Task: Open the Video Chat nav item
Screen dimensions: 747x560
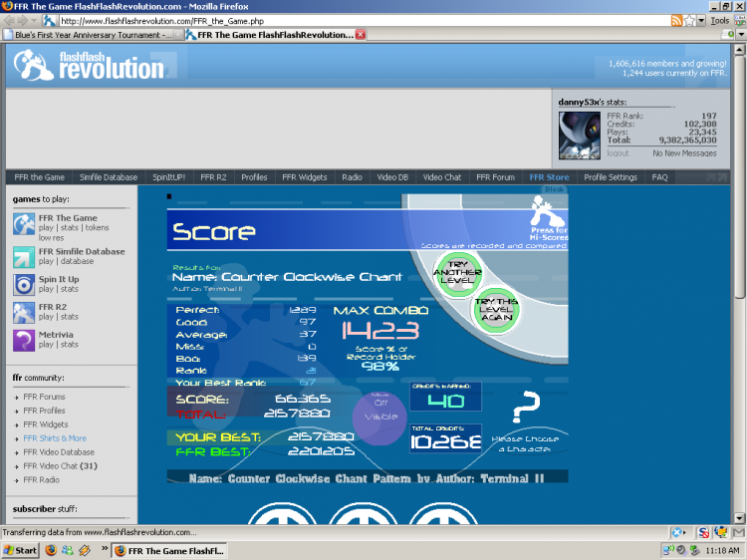Action: pos(442,177)
